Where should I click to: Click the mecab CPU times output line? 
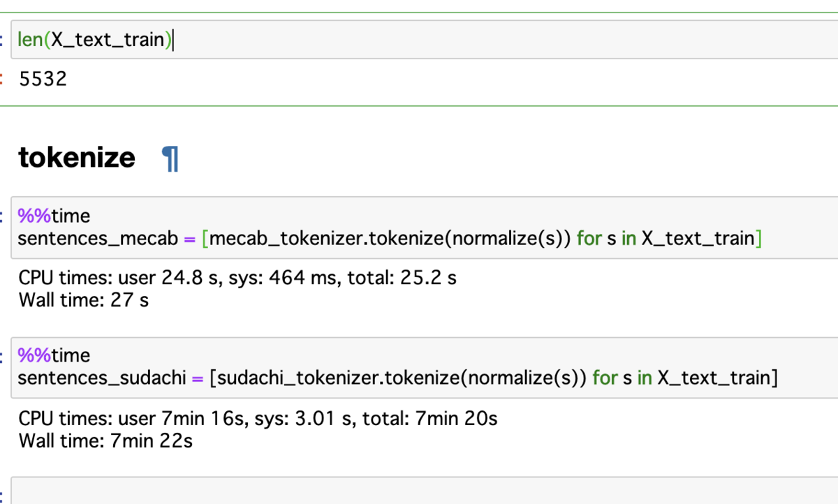point(237,279)
